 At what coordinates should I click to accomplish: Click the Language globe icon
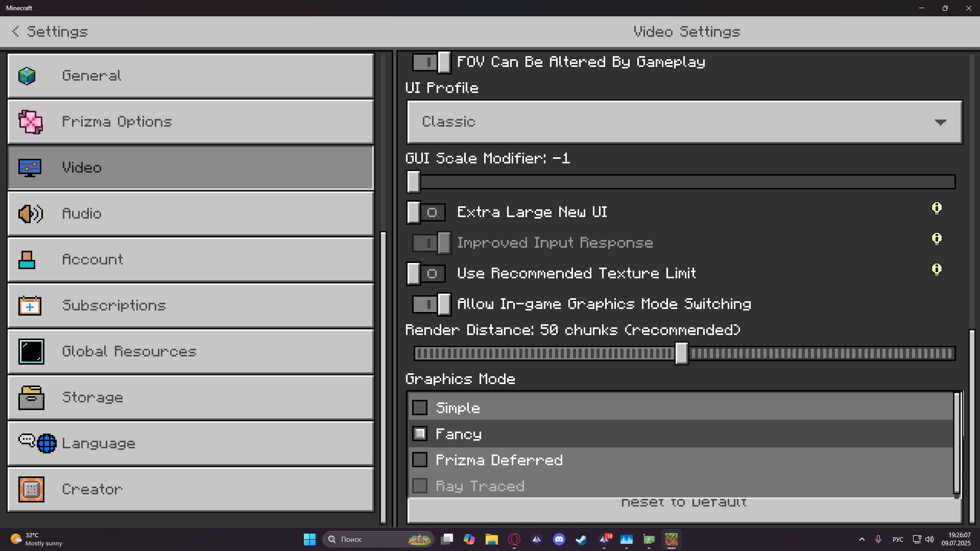pos(46,443)
